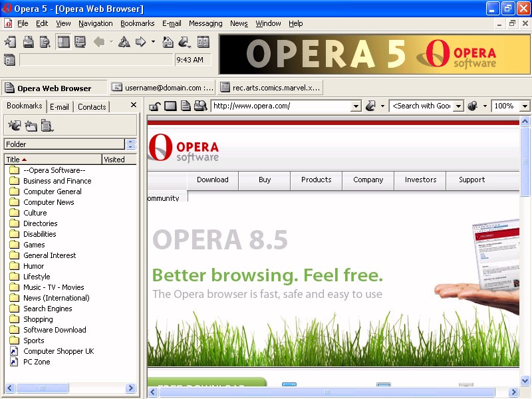The image size is (532, 399).
Task: Click the add new bookmark star icon
Action: (x=14, y=126)
